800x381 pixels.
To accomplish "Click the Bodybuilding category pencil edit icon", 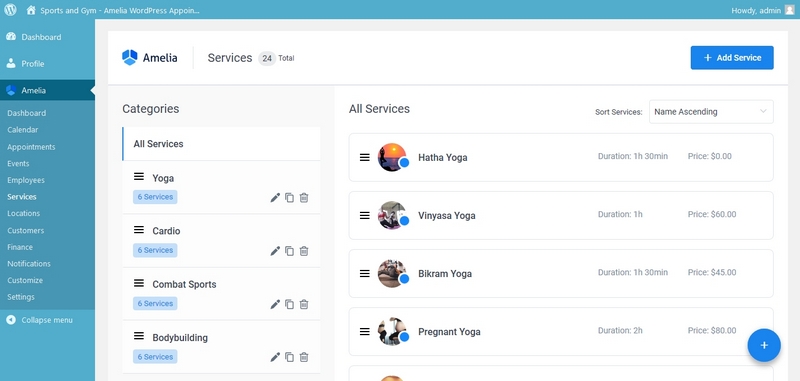I will [275, 357].
